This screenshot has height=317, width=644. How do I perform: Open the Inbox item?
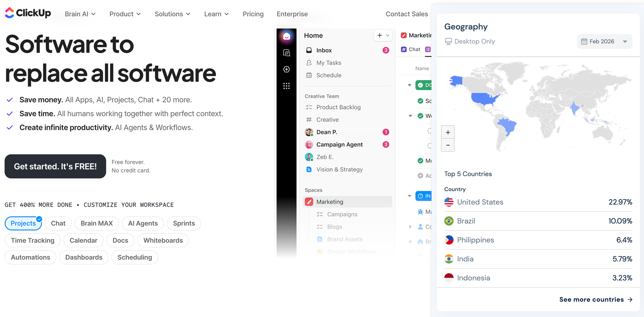click(324, 50)
